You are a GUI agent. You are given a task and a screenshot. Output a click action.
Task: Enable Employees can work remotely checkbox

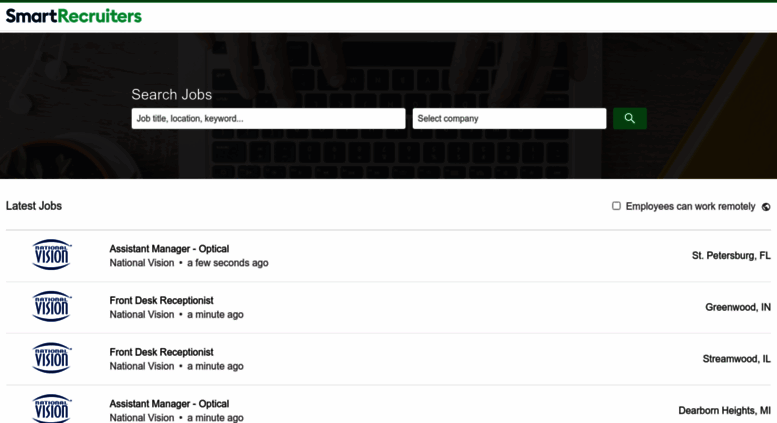[616, 206]
